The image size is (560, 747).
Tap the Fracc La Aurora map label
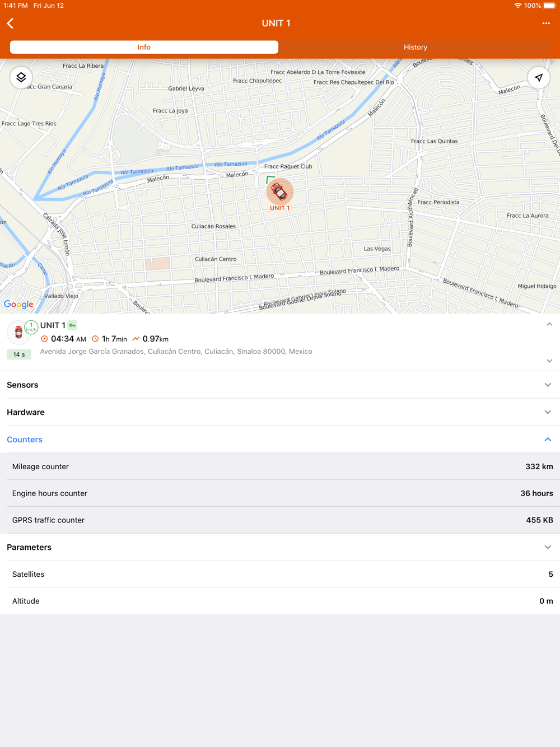(528, 216)
